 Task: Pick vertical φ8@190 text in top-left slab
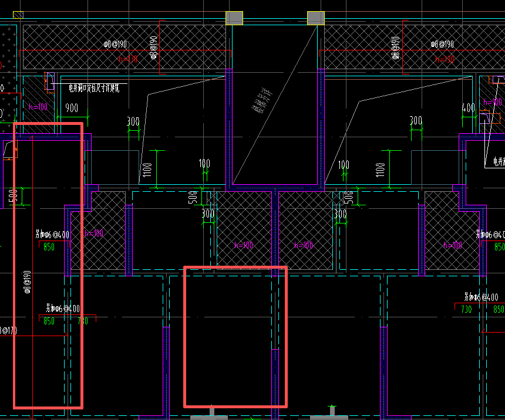point(154,48)
